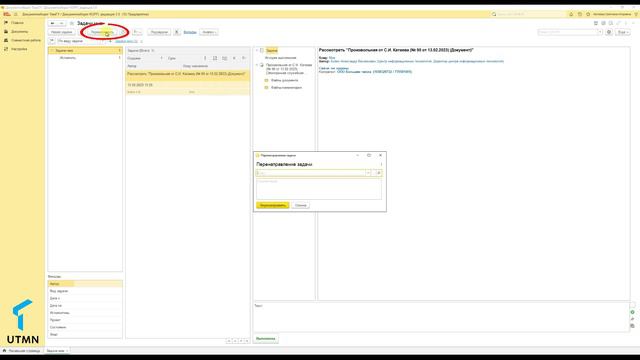
Task: Open notifications bell icon in title bar
Action: tap(571, 14)
